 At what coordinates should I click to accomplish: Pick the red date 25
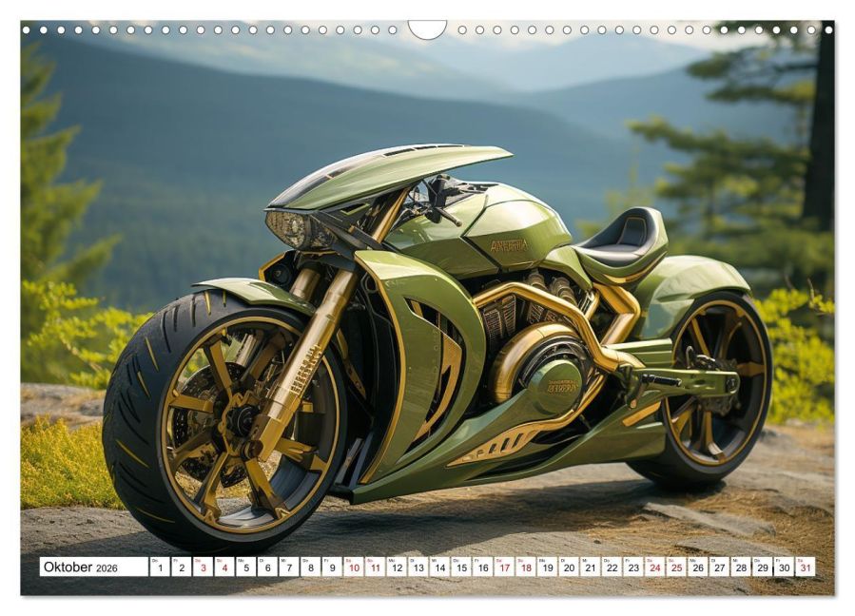click(x=677, y=567)
